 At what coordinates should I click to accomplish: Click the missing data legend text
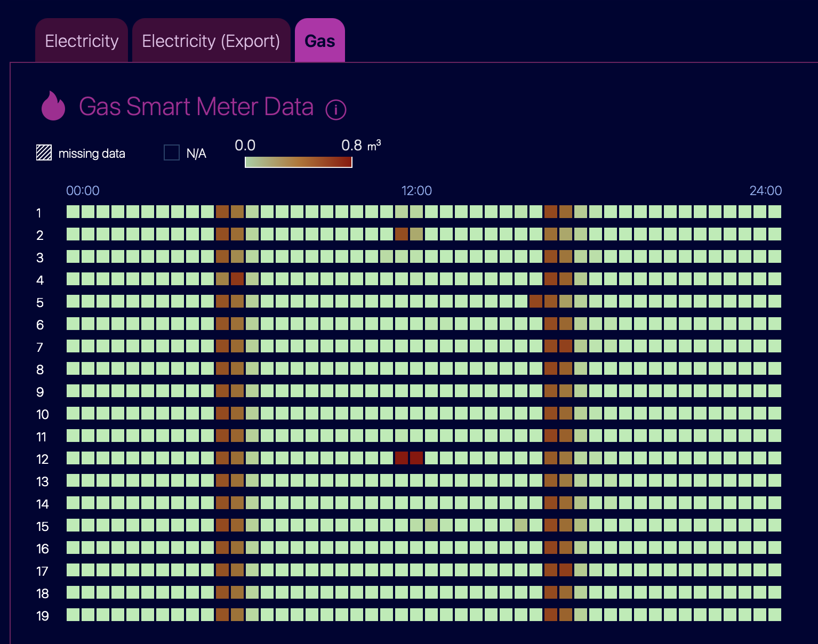pos(92,154)
